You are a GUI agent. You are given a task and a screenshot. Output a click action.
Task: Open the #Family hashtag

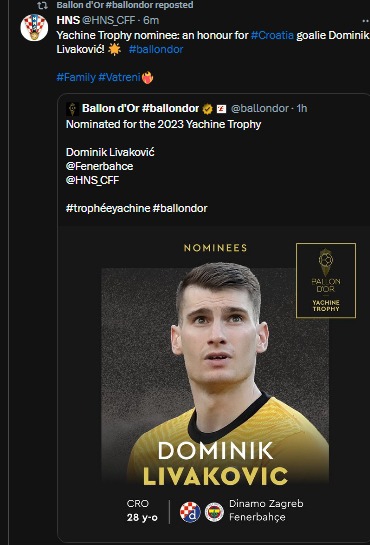[76, 77]
